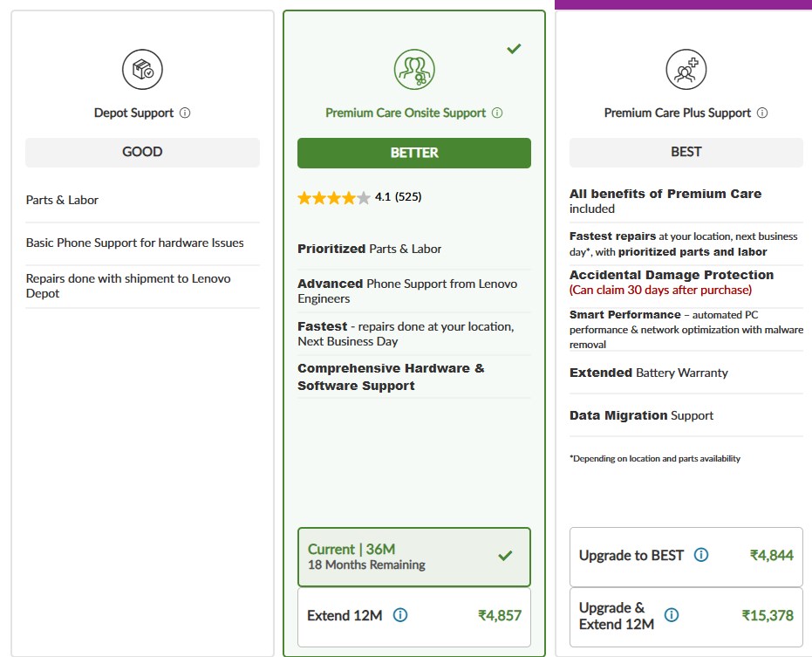Open info icon beside Depot Support
Image resolution: width=812 pixels, height=657 pixels.
[185, 113]
